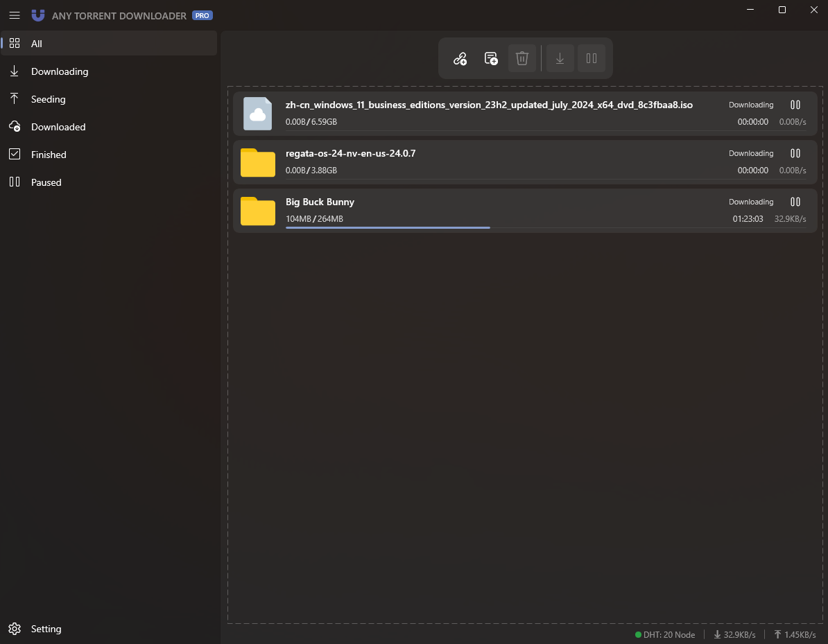Click the toolbar pause all button
Viewport: 828px width, 644px height.
(592, 58)
